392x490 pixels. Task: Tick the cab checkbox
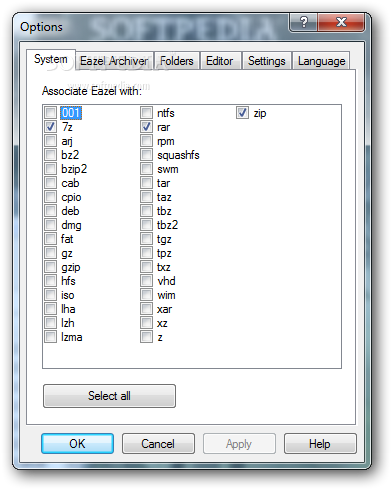pyautogui.click(x=51, y=183)
